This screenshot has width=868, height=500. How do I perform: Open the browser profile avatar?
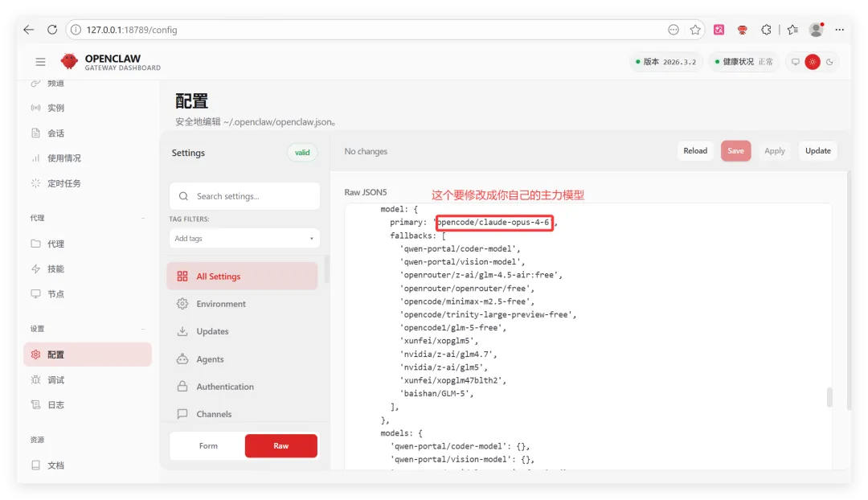(x=817, y=30)
